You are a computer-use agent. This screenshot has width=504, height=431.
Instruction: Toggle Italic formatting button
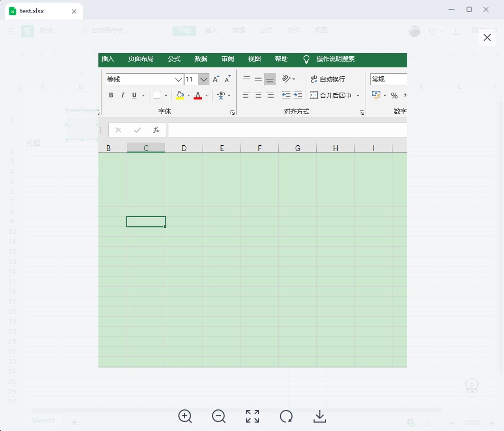(x=123, y=95)
